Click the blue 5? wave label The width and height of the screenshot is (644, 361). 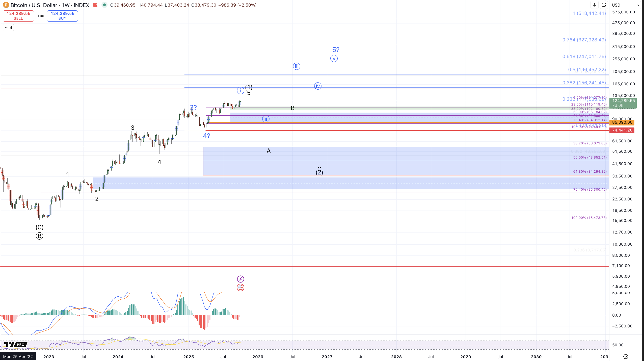(336, 50)
